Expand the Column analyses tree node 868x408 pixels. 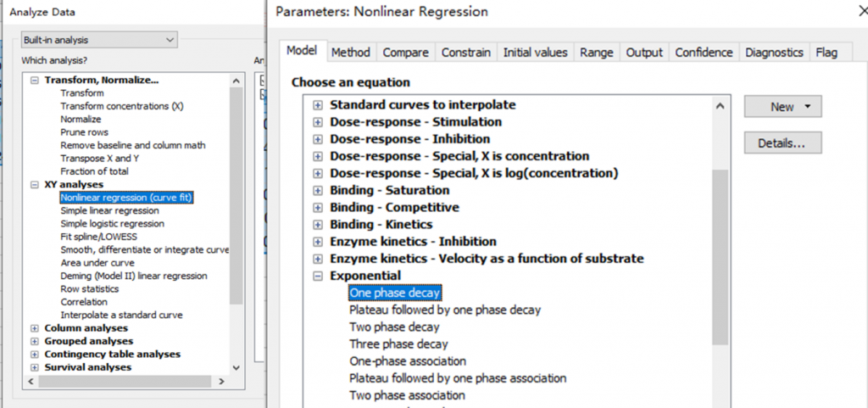click(x=35, y=328)
